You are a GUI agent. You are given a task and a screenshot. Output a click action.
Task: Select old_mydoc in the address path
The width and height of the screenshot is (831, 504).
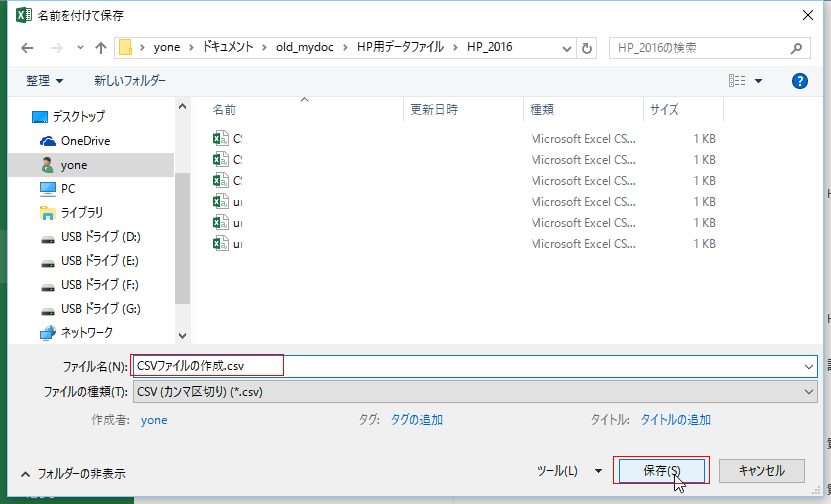[305, 47]
